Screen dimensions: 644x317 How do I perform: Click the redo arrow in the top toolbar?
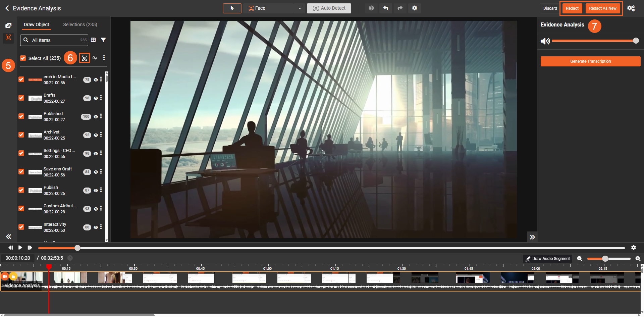[x=400, y=8]
